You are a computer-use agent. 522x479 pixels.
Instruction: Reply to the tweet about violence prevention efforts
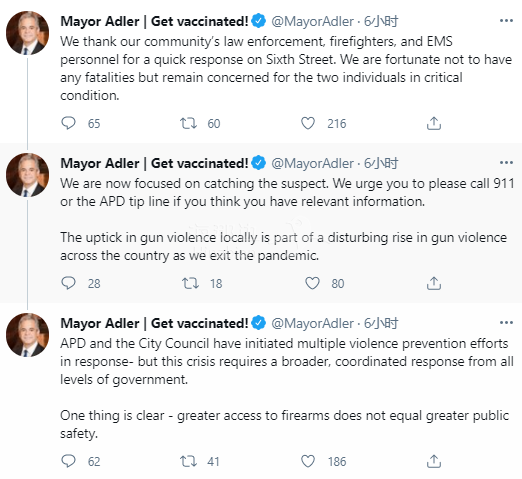coord(68,461)
